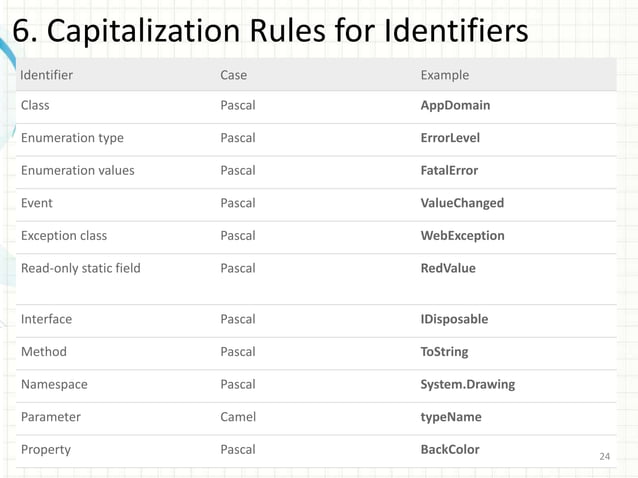Select the WebException example cell
This screenshot has height=478, width=638.
(x=462, y=236)
